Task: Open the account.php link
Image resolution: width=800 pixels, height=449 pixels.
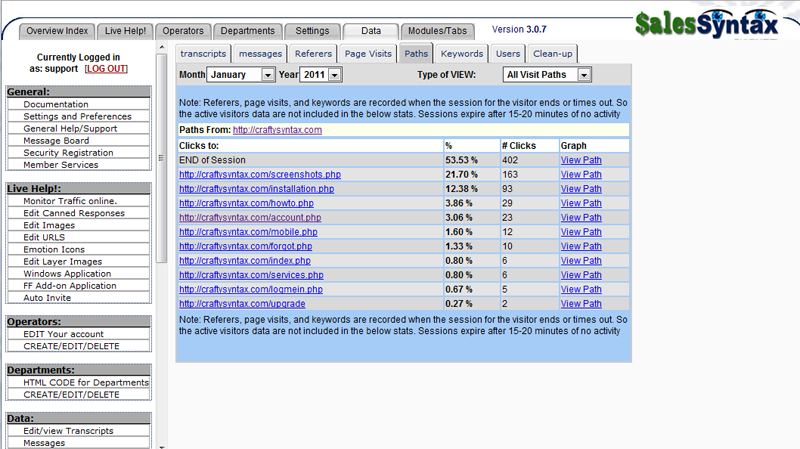Action: point(250,217)
